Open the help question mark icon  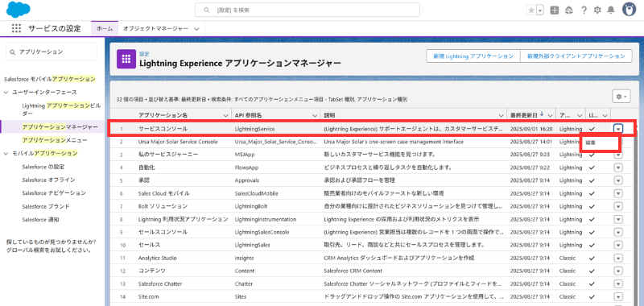[x=584, y=10]
